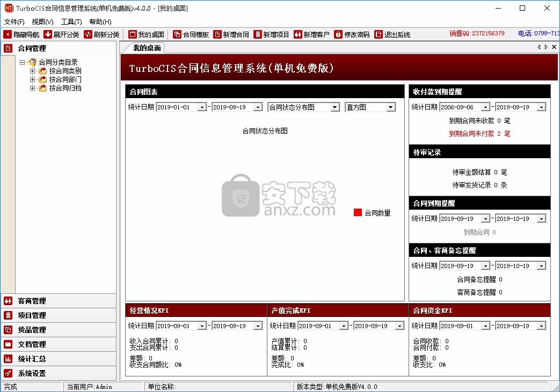
Task: Open 产值完成KPI end date dropdown
Action: tap(399, 326)
